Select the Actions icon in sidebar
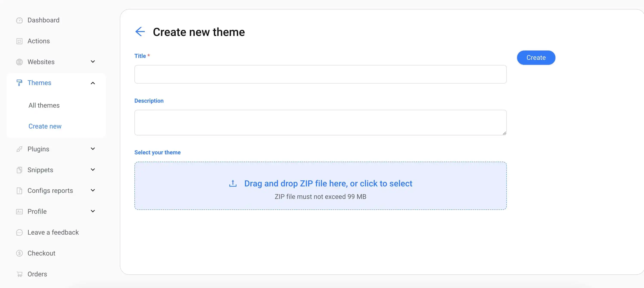 click(20, 41)
